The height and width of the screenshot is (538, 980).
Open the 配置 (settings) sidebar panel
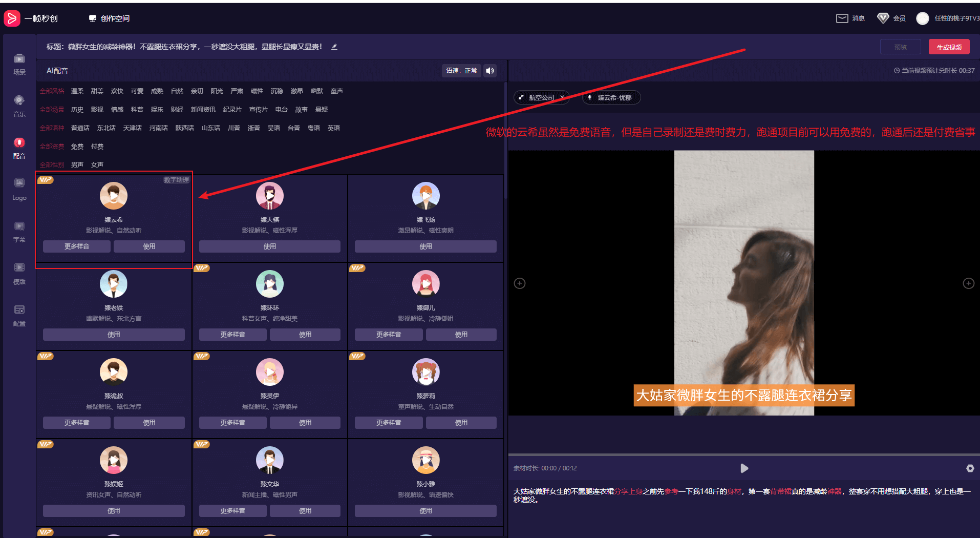(x=19, y=316)
